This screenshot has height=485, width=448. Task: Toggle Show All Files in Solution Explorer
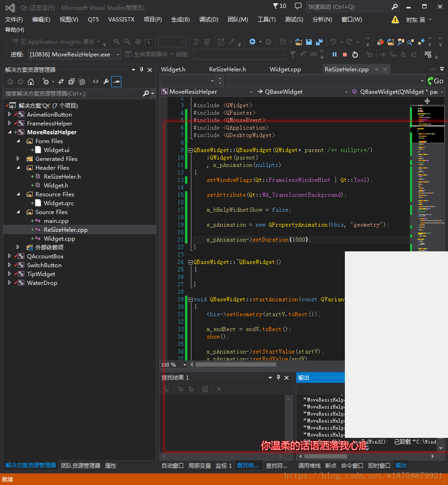click(x=82, y=82)
